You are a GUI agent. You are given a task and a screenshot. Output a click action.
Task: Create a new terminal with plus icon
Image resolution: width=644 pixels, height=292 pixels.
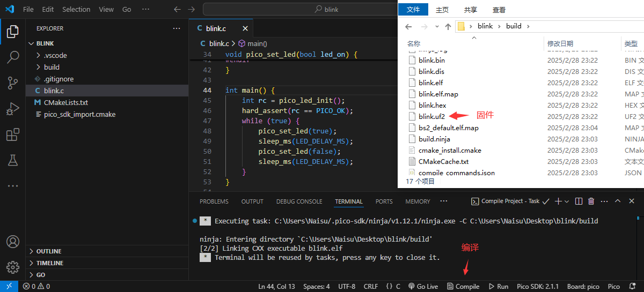[x=558, y=201]
